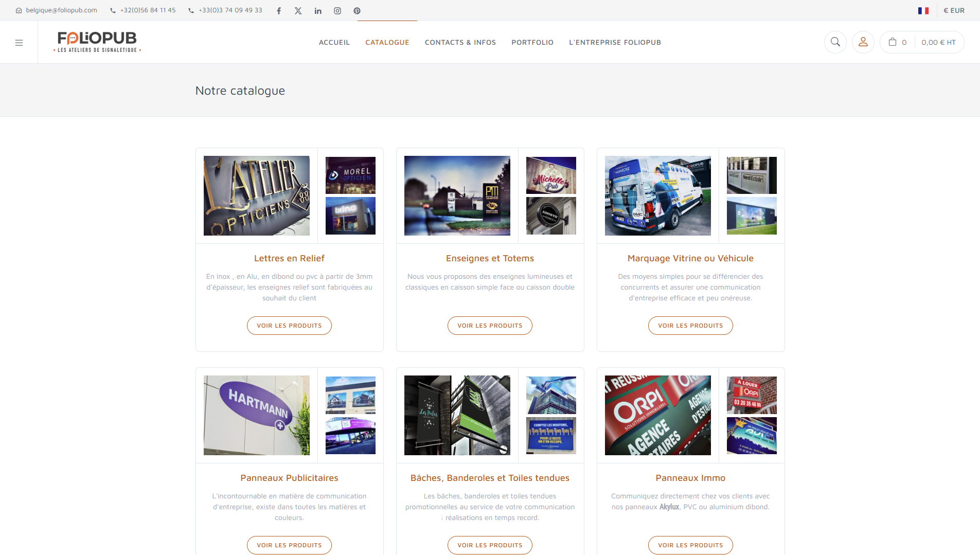Click the Facebook icon in top bar
980x555 pixels.
(279, 11)
